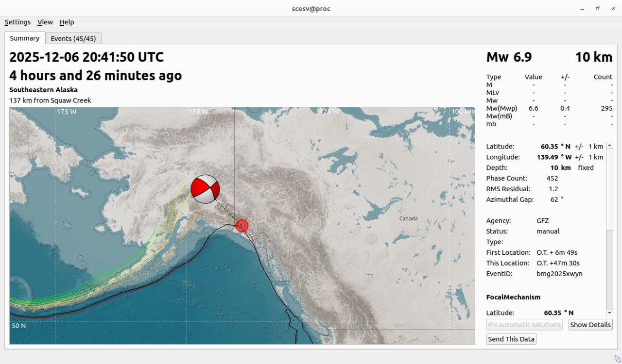Screen dimensions: 622x364
Task: Click the connection status icon in status bar
Action: tap(617, 358)
